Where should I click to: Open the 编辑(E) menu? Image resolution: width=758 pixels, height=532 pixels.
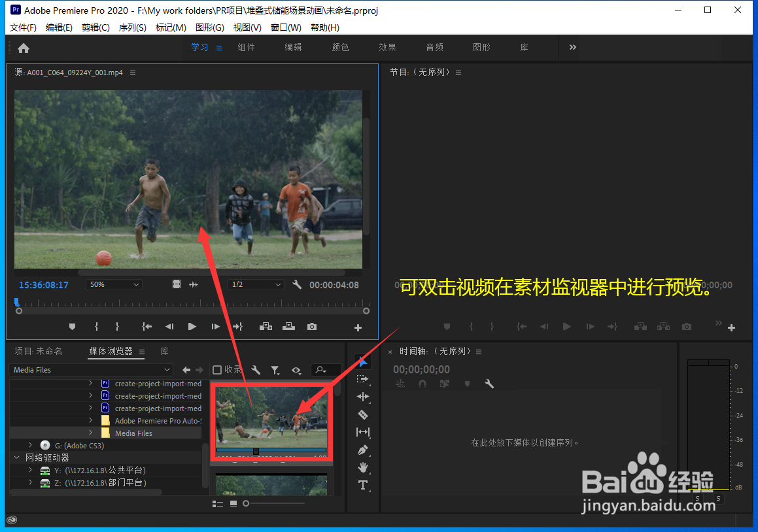[x=60, y=27]
